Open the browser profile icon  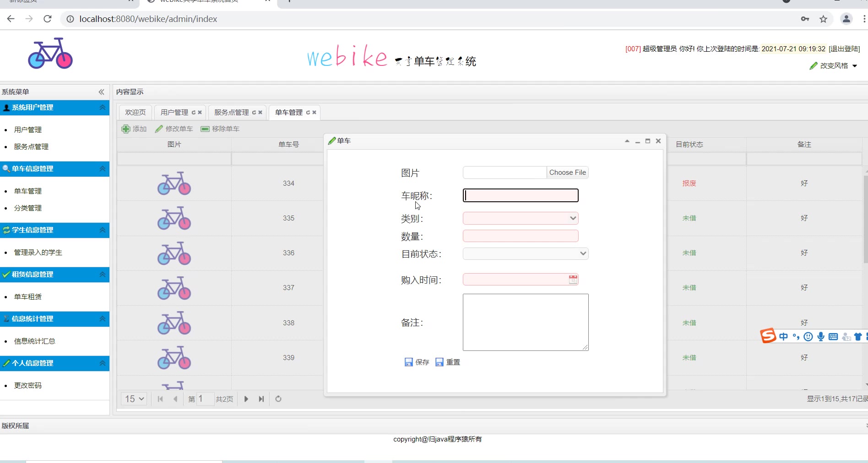(846, 19)
